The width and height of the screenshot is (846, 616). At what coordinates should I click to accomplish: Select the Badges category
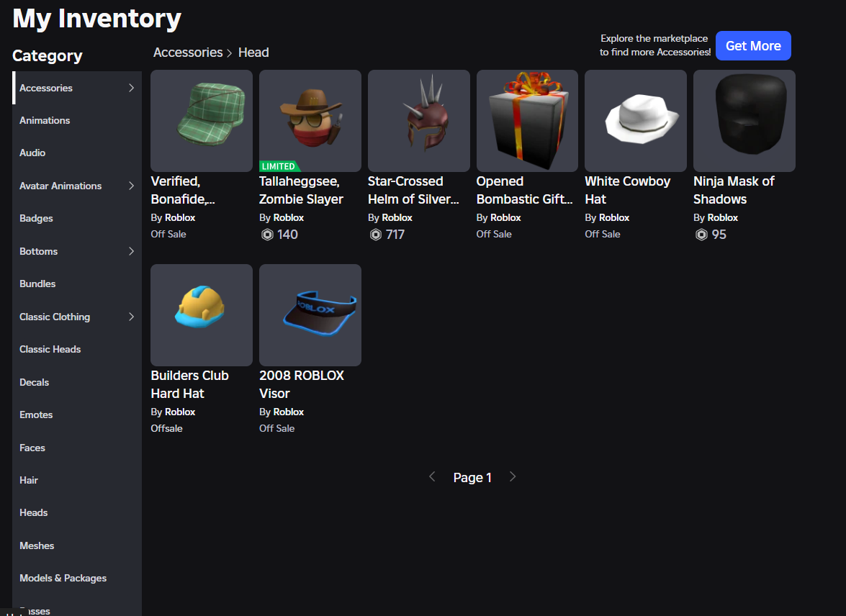click(x=36, y=218)
